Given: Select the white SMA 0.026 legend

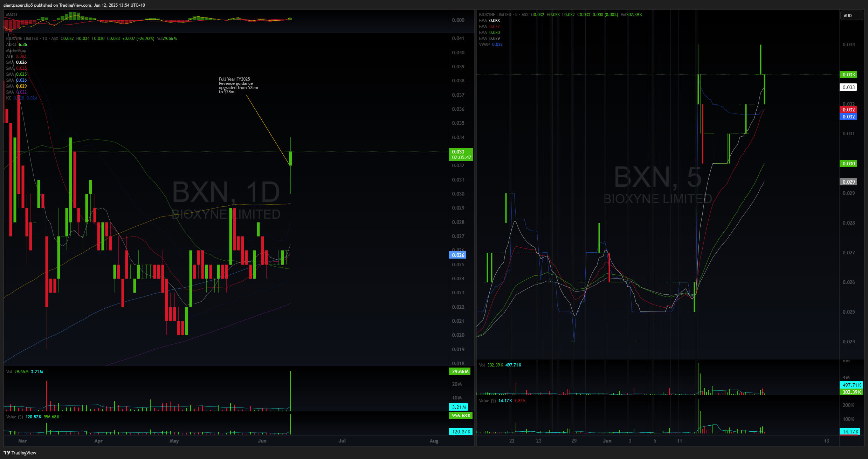Looking at the screenshot, I should [x=16, y=62].
